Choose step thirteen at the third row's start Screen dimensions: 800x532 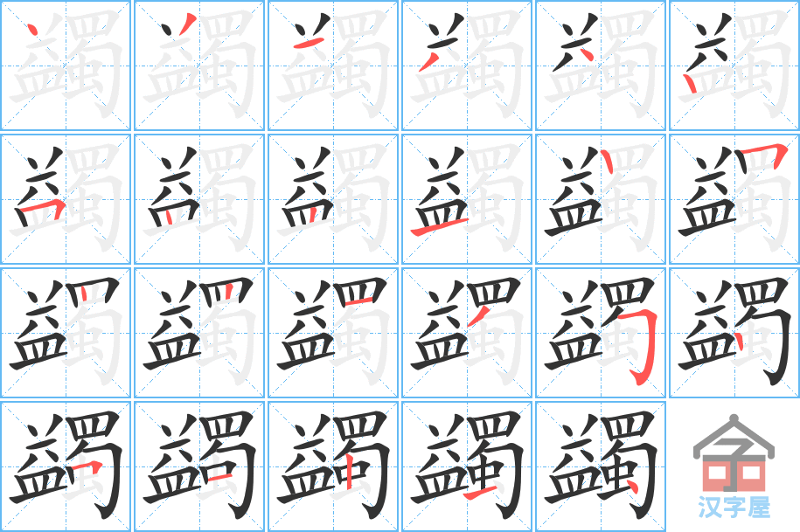[66, 333]
